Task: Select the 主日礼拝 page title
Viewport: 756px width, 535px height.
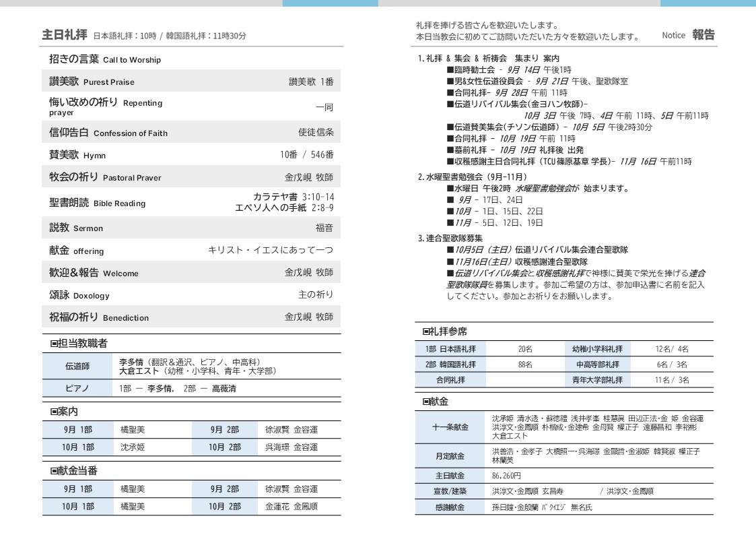Action: (65, 35)
